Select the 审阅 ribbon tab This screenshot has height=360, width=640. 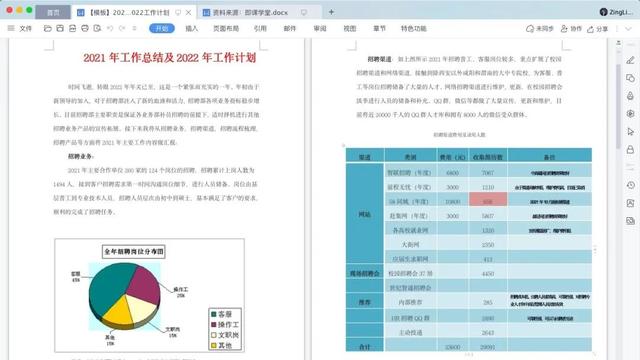tap(320, 29)
